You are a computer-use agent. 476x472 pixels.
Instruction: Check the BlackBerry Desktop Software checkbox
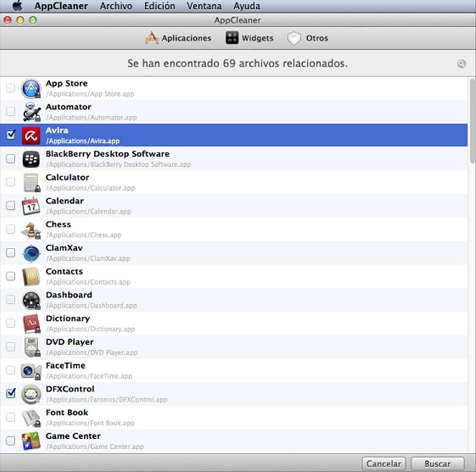click(x=10, y=158)
